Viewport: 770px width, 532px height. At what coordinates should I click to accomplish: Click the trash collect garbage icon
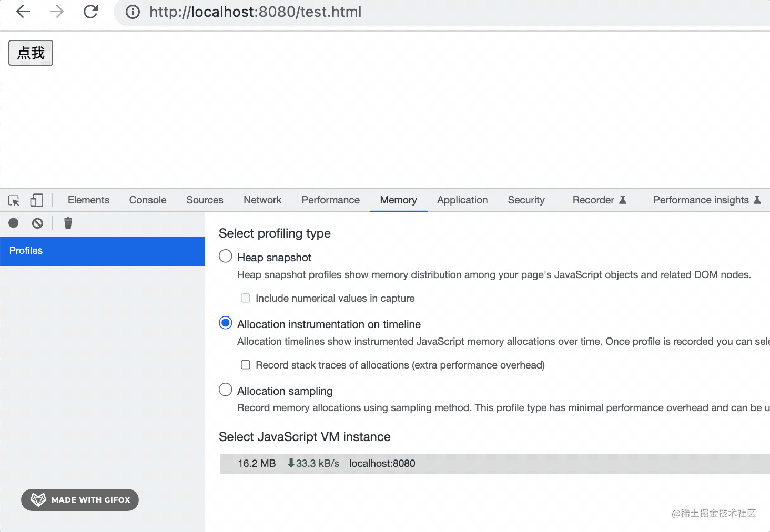click(68, 223)
